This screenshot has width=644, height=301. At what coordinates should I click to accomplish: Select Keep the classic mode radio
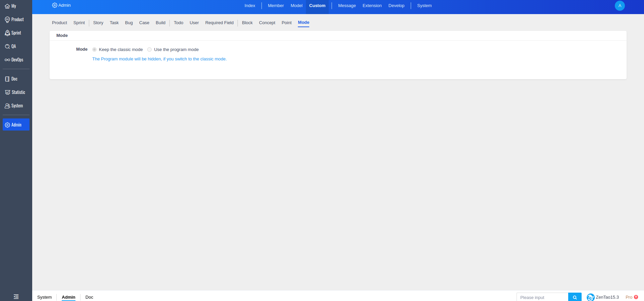tap(95, 50)
